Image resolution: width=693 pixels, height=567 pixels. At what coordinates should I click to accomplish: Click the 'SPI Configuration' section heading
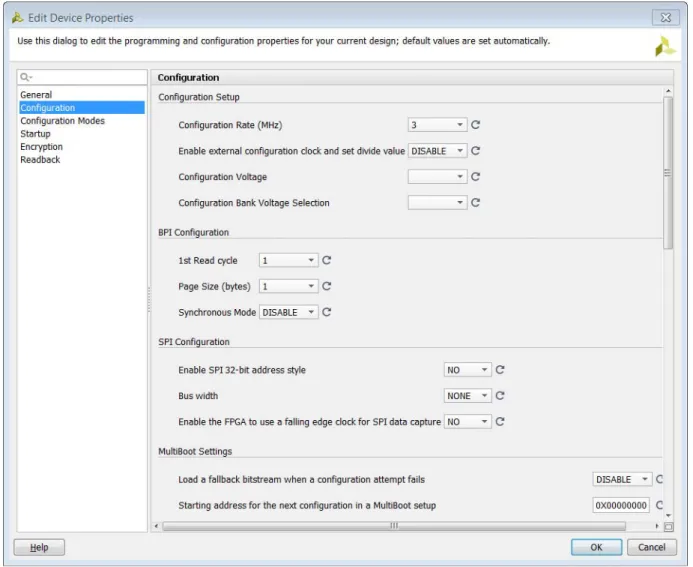(194, 342)
